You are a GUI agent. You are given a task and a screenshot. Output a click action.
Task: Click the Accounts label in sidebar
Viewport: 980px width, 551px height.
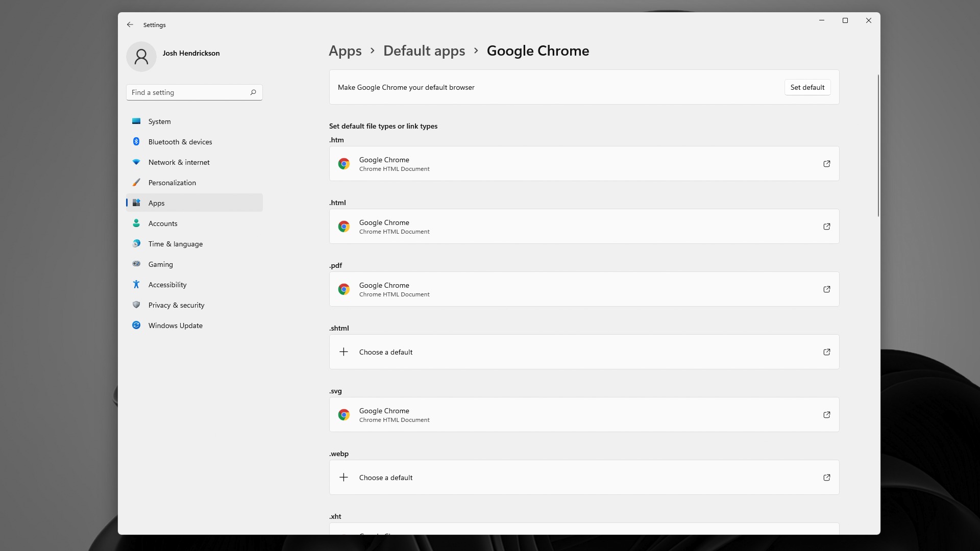(163, 223)
